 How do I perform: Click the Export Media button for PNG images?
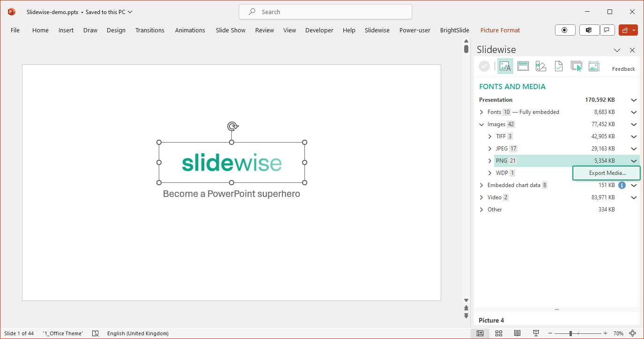(606, 173)
